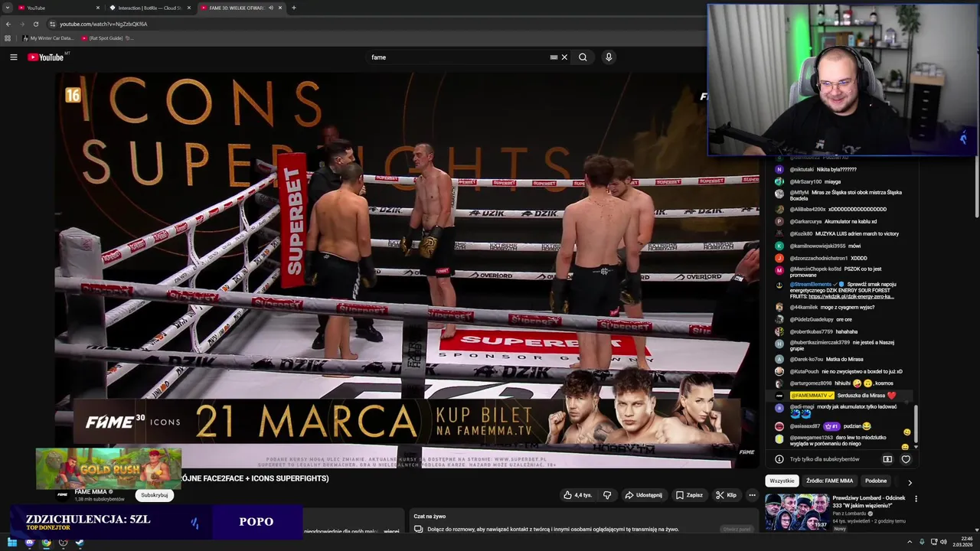Open My Winter Car Data bookmark
Viewport: 980px width, 551px height.
pos(48,37)
